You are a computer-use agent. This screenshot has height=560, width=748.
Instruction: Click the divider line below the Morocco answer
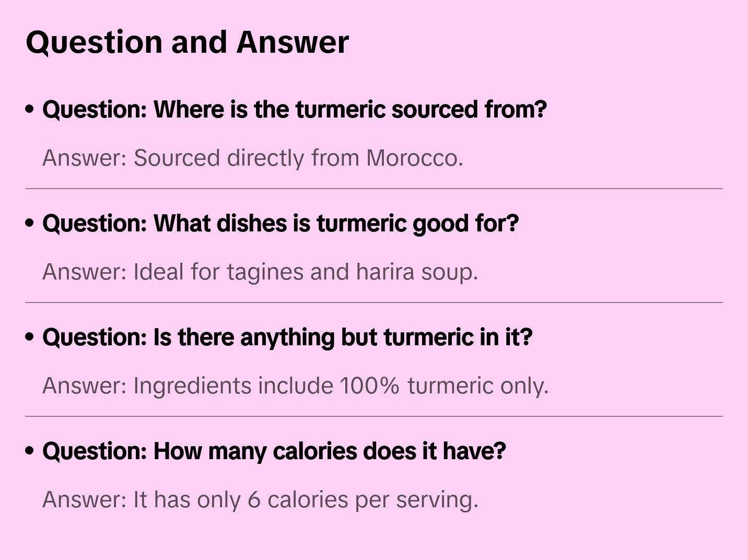pyautogui.click(x=374, y=189)
